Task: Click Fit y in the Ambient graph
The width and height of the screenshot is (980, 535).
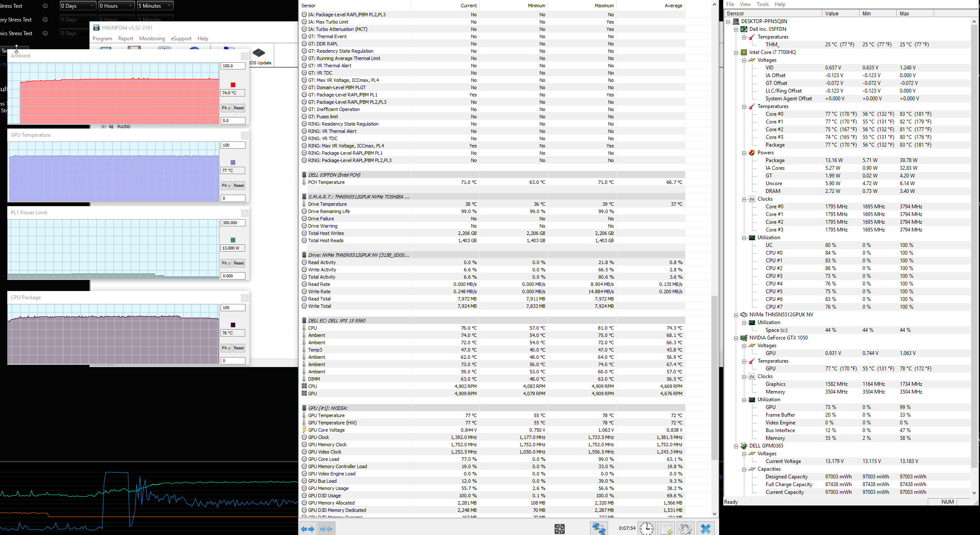Action: pyautogui.click(x=226, y=108)
